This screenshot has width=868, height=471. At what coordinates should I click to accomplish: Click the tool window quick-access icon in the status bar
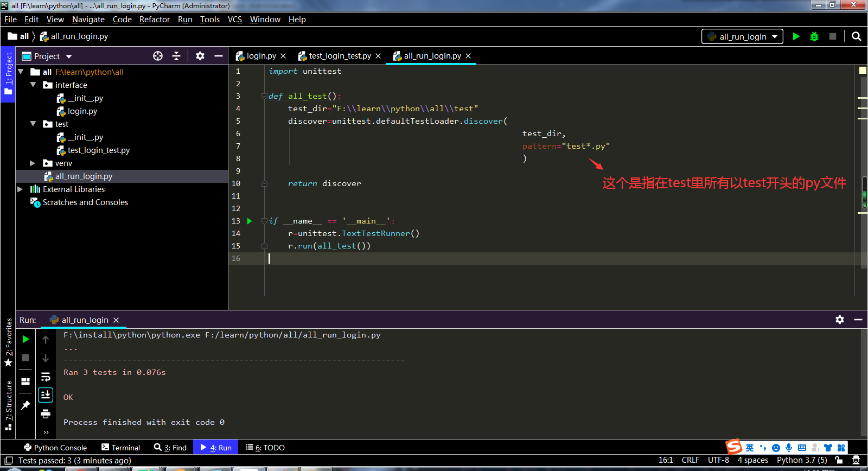coord(9,460)
